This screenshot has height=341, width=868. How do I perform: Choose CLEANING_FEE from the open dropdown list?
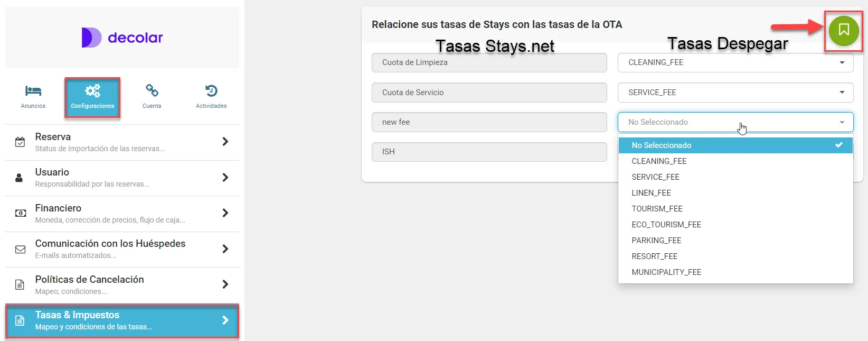[735, 161]
